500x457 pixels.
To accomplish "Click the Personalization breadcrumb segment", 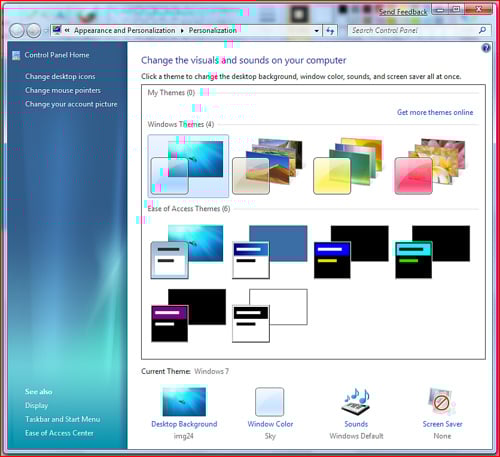I will pyautogui.click(x=213, y=30).
